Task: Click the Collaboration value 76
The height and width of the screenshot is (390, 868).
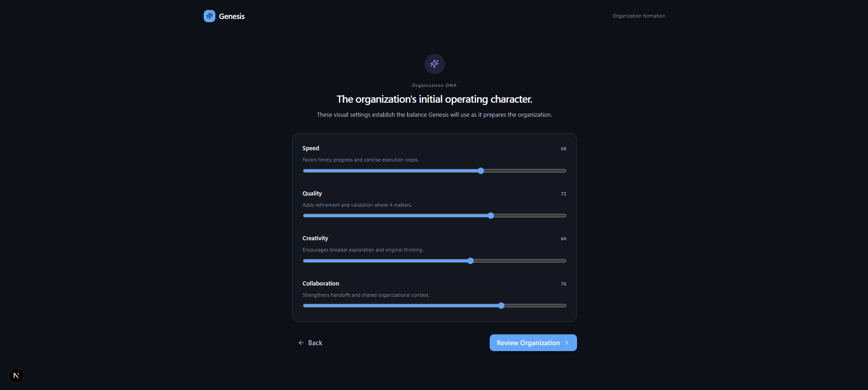Action: pyautogui.click(x=563, y=284)
